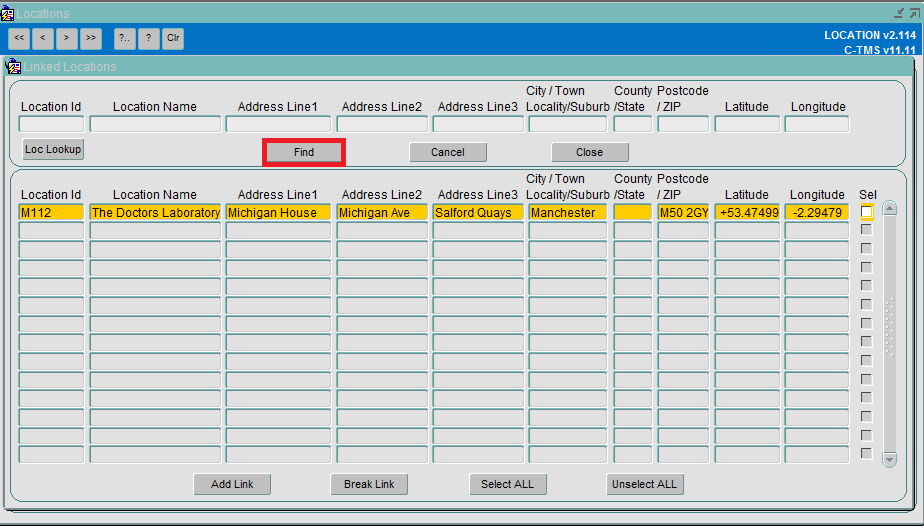Go to previous record with < button
Screen dimensions: 924x532
(42, 38)
